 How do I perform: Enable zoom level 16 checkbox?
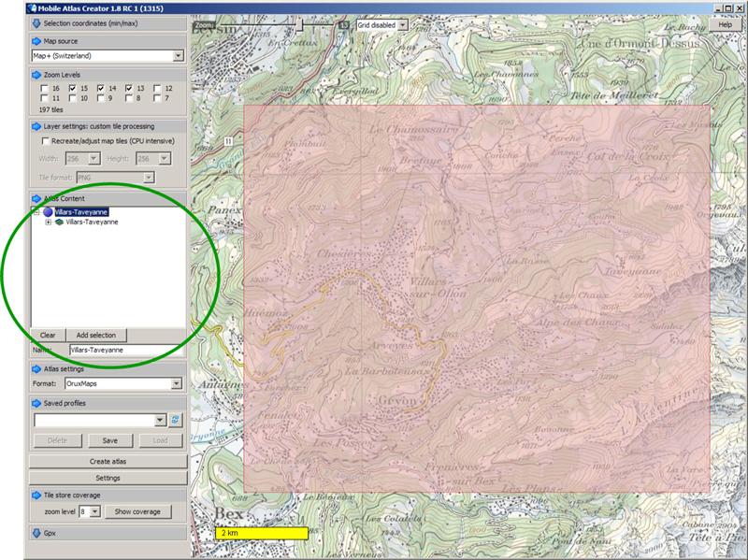(x=44, y=88)
